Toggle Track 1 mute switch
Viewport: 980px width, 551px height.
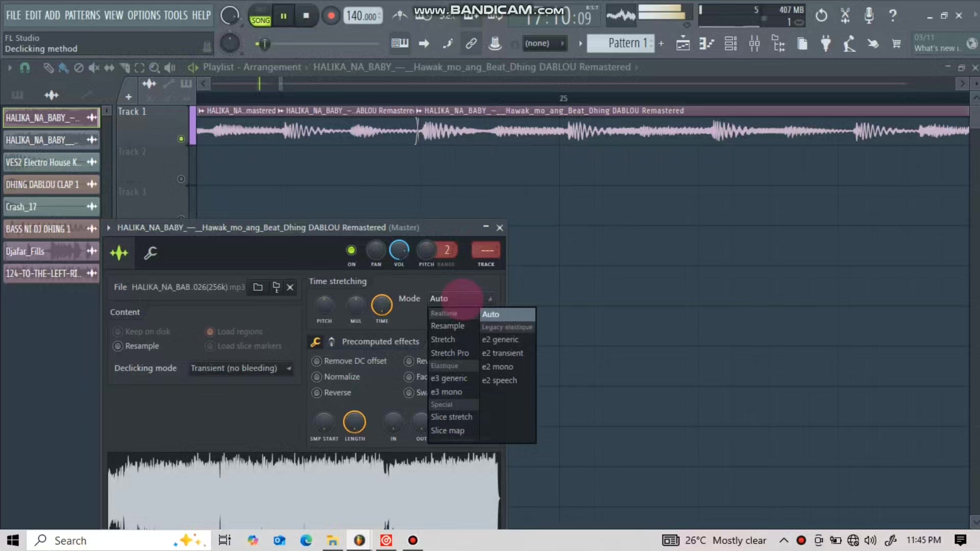181,139
